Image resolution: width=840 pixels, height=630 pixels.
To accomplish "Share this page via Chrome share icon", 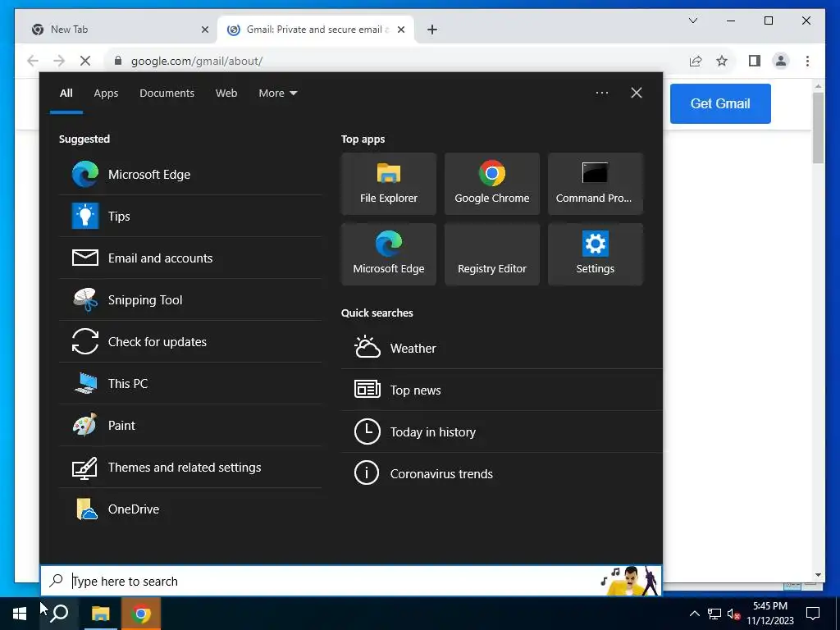I will click(696, 61).
